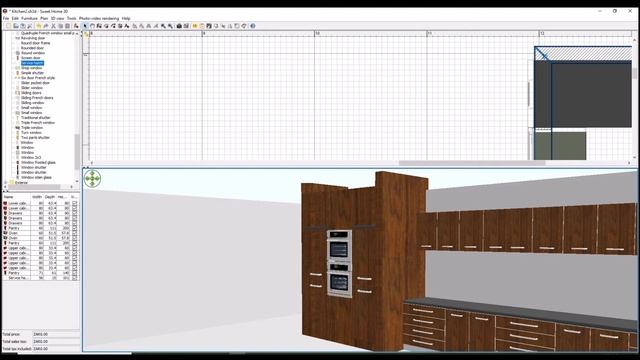Select Screen door in catalog tree
This screenshot has height=360, width=640.
point(31,58)
